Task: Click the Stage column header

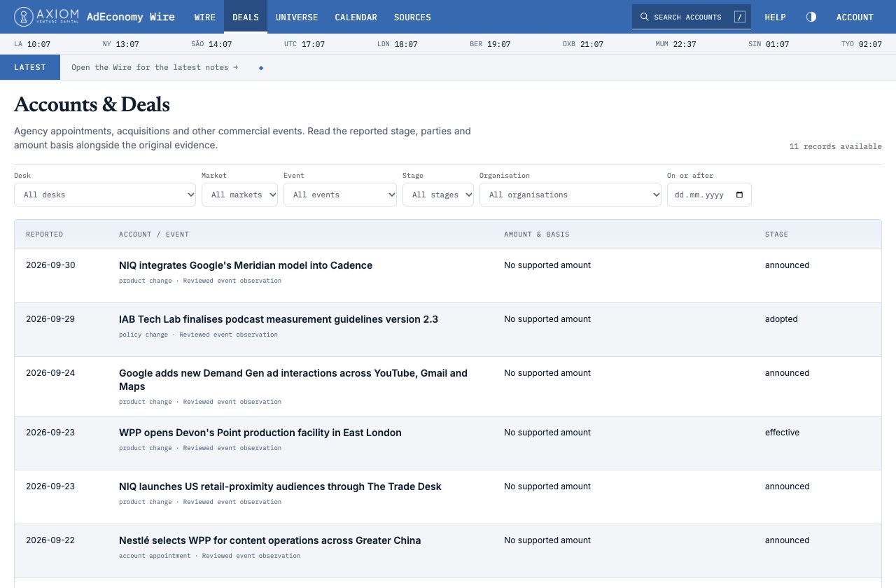Action: [776, 234]
